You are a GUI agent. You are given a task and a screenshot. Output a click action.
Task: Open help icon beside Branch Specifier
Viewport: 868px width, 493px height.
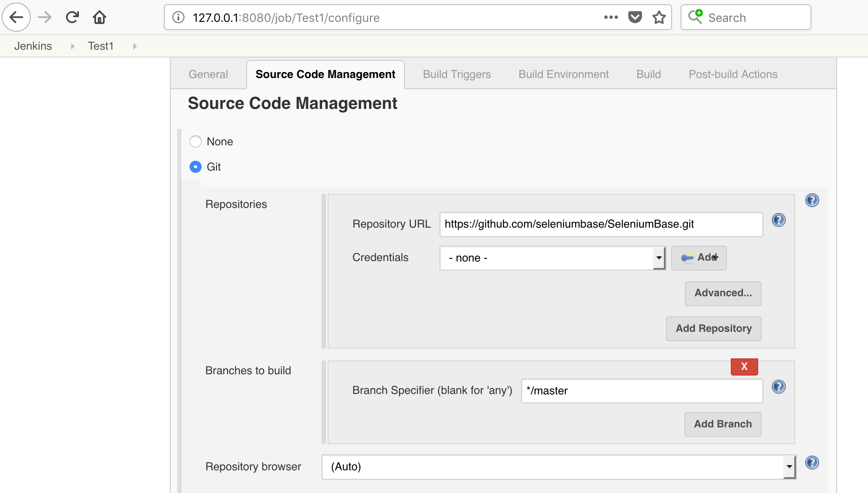click(x=778, y=387)
